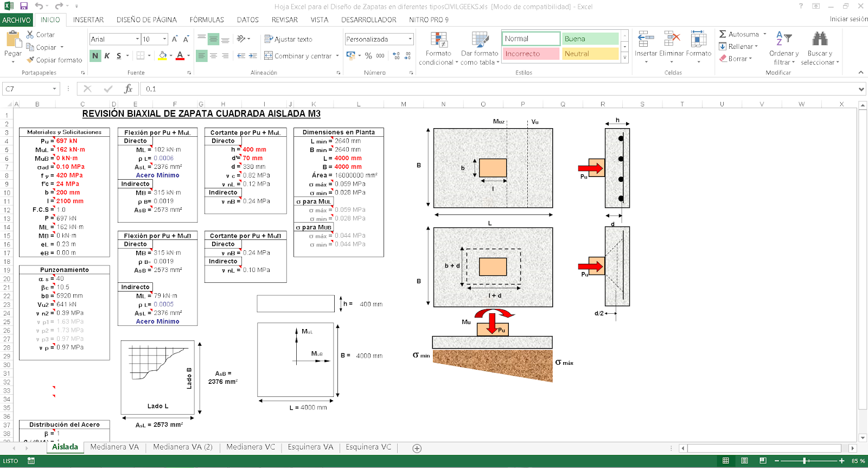
Task: Open the Personalizada number format dropdown
Action: (x=410, y=39)
